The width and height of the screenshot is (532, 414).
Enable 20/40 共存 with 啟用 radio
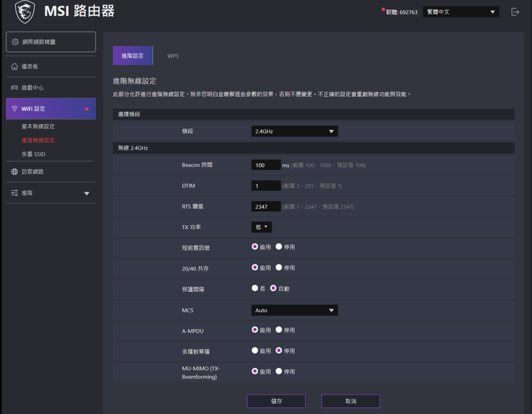coord(255,268)
